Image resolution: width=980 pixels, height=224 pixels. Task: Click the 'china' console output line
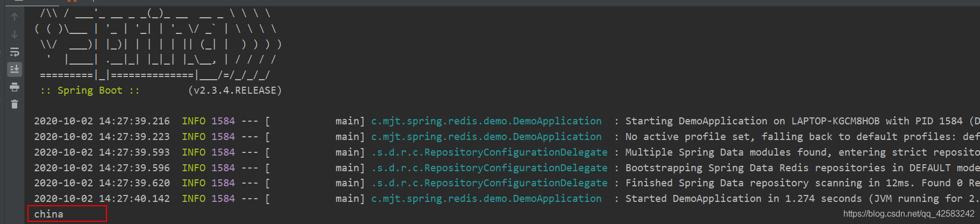pos(49,214)
